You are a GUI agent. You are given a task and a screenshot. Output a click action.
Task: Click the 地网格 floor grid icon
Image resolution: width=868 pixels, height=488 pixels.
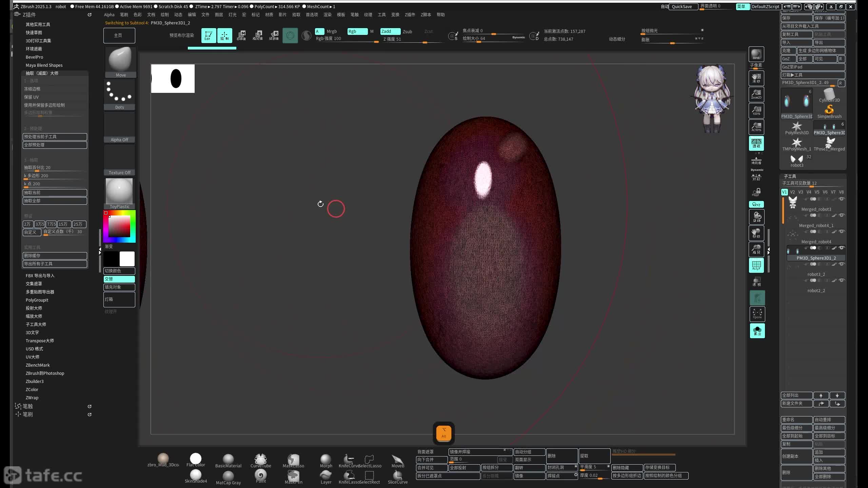pos(756,161)
